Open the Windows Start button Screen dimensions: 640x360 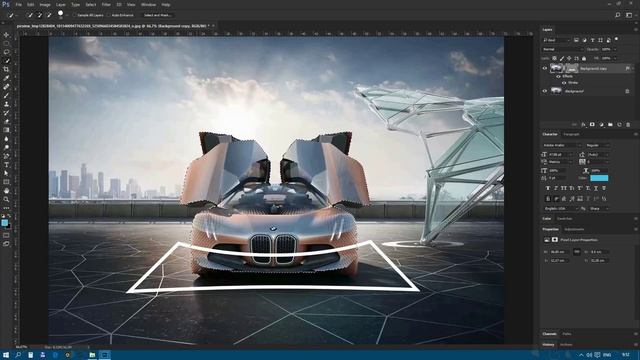tap(6, 355)
